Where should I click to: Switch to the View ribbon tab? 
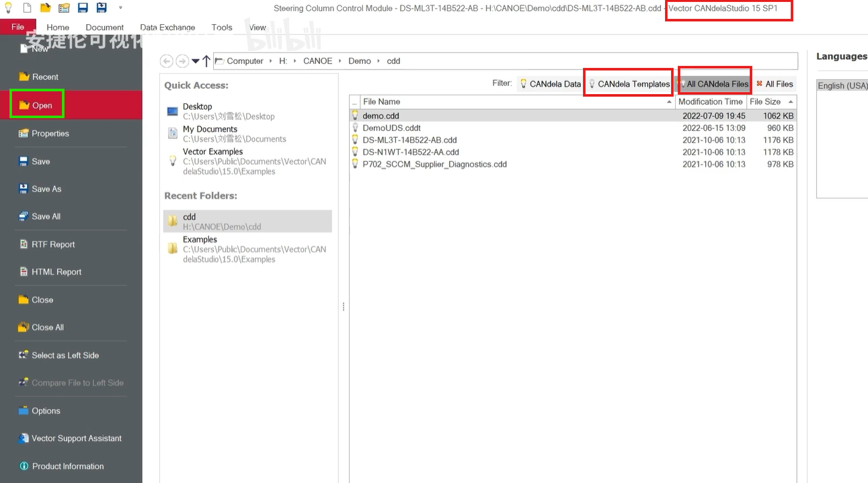coord(258,28)
